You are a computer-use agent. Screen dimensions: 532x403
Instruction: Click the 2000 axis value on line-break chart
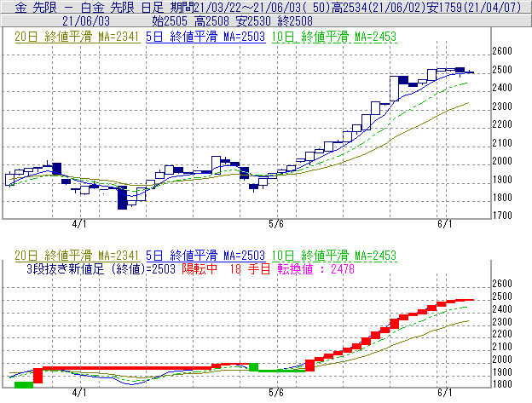pyautogui.click(x=502, y=360)
